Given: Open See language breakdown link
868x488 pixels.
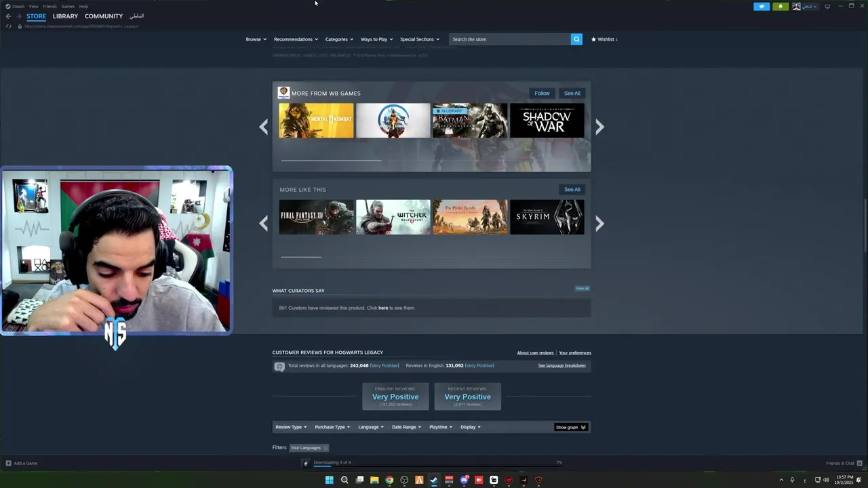Looking at the screenshot, I should (x=561, y=366).
